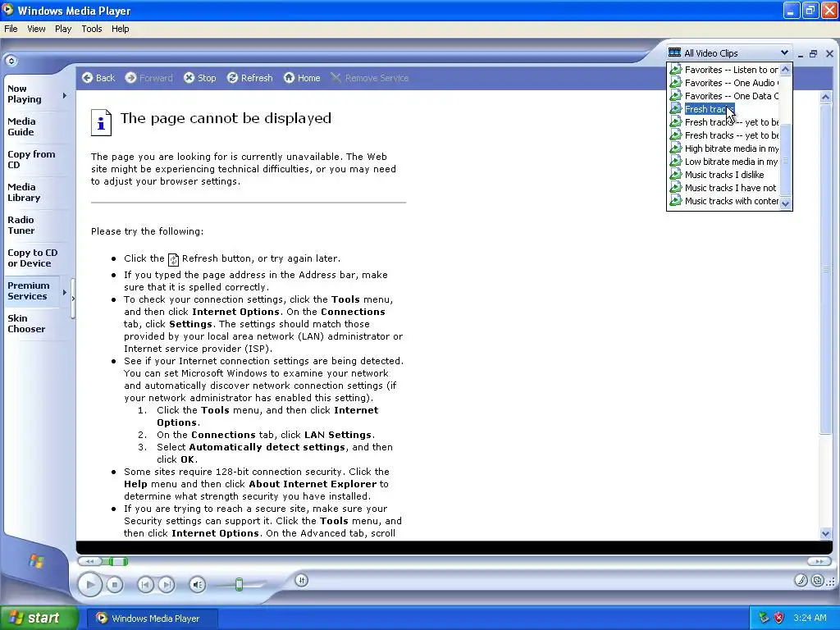Toggle the equalizer settings button

[x=302, y=580]
